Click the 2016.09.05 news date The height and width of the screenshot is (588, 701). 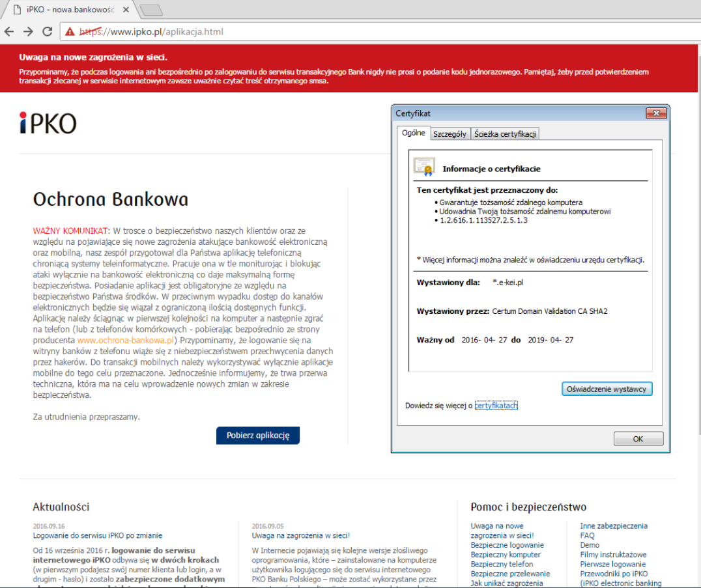click(x=268, y=526)
